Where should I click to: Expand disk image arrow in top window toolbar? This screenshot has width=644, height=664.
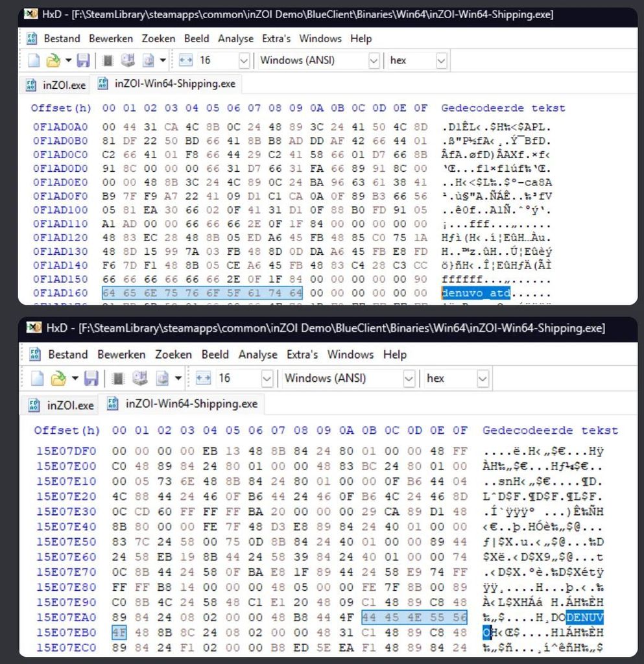point(163,60)
